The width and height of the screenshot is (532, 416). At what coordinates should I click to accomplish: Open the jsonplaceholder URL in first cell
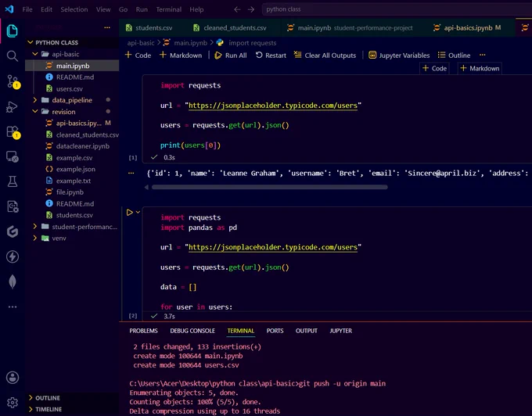point(273,106)
